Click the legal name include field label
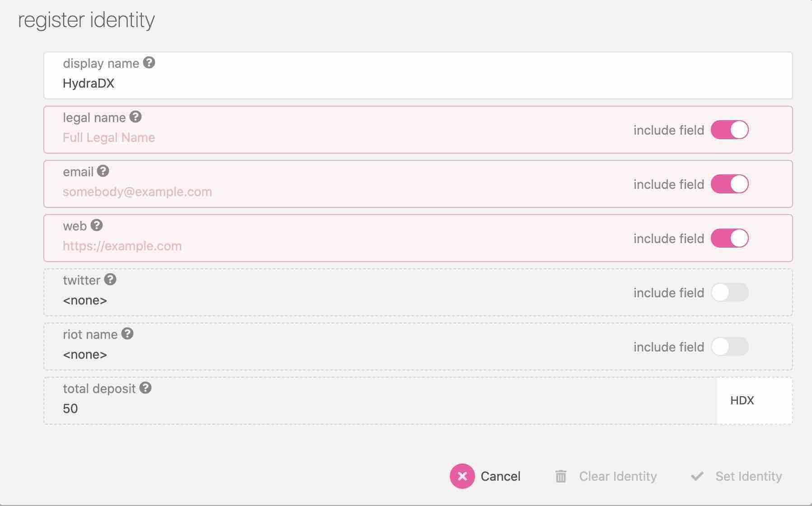The height and width of the screenshot is (506, 812). click(669, 130)
